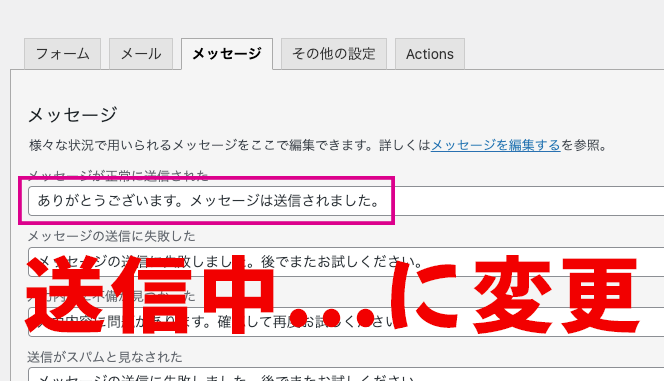Viewport: 664px width, 381px height.
Task: Follow the メッセージを編集する link
Action: [x=495, y=145]
